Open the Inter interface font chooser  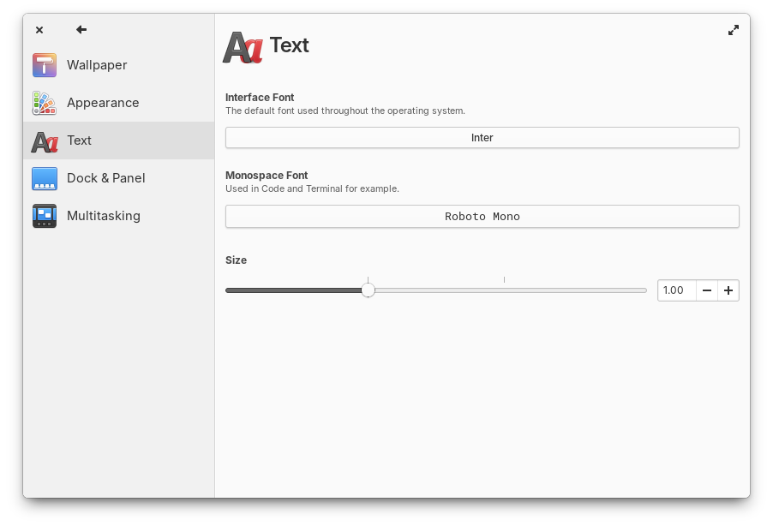click(x=482, y=138)
